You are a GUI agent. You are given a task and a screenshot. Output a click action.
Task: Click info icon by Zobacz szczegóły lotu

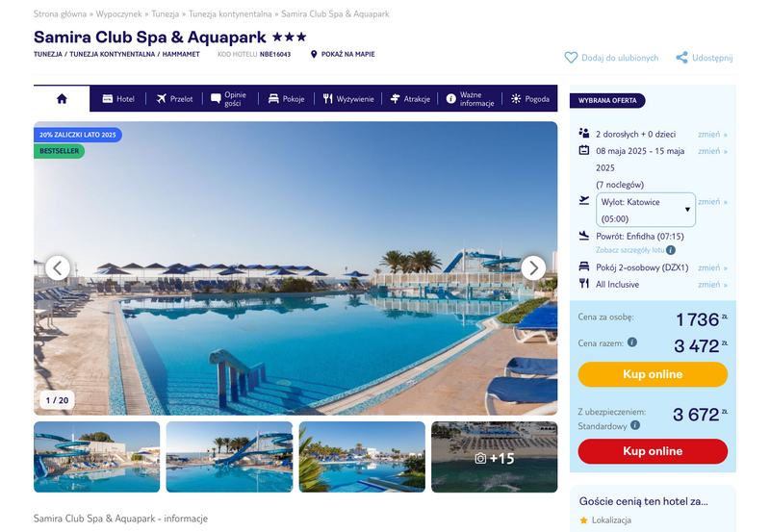tap(671, 250)
